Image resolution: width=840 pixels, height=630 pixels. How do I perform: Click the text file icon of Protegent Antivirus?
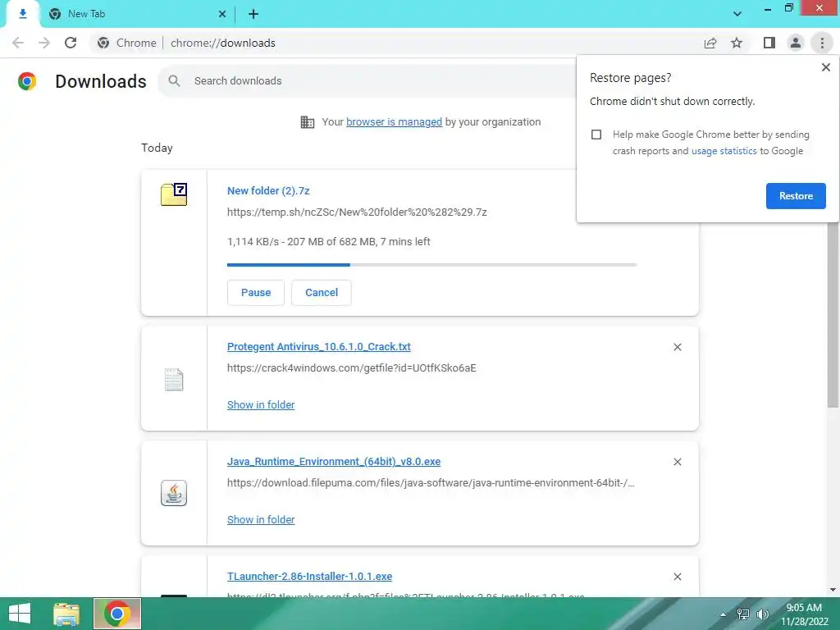pyautogui.click(x=174, y=380)
